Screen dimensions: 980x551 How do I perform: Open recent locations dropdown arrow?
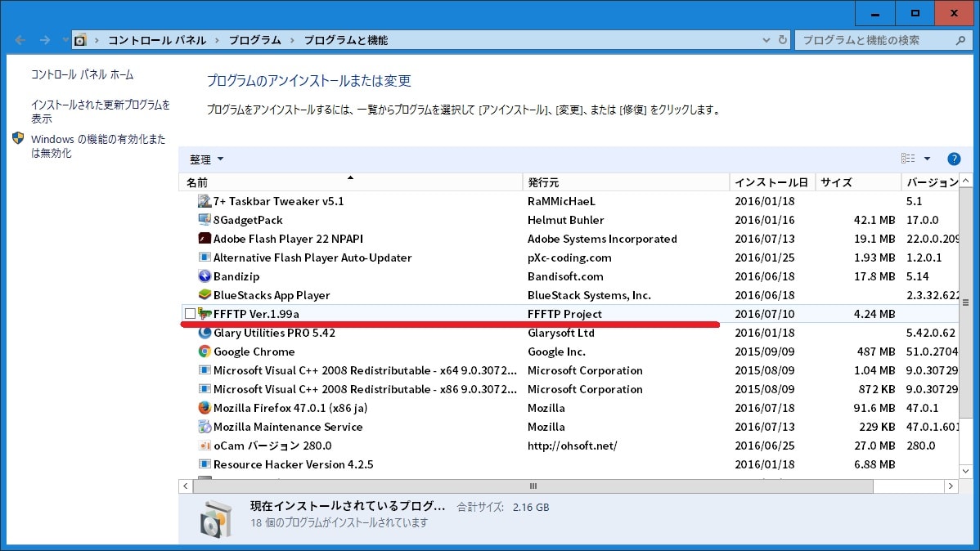coord(65,40)
